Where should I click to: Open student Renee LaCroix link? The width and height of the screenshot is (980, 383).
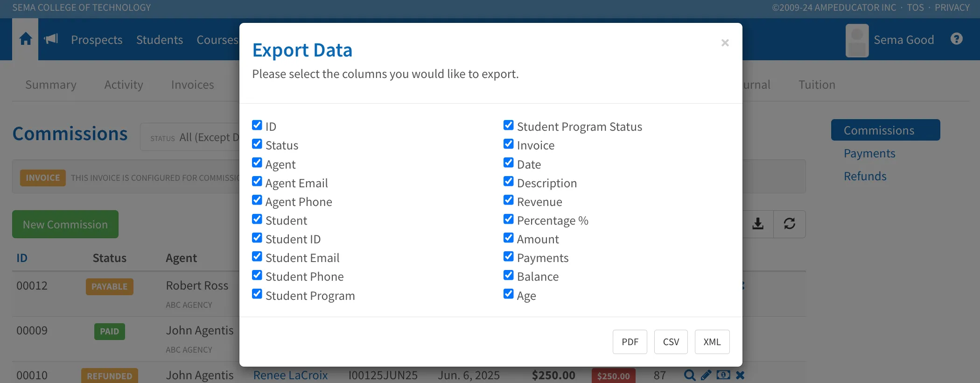click(x=290, y=375)
